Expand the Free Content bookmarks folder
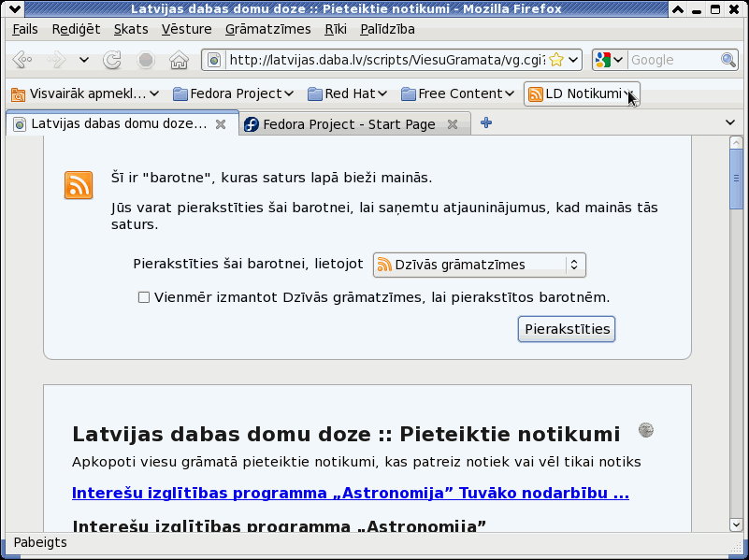The image size is (749, 560). [457, 94]
